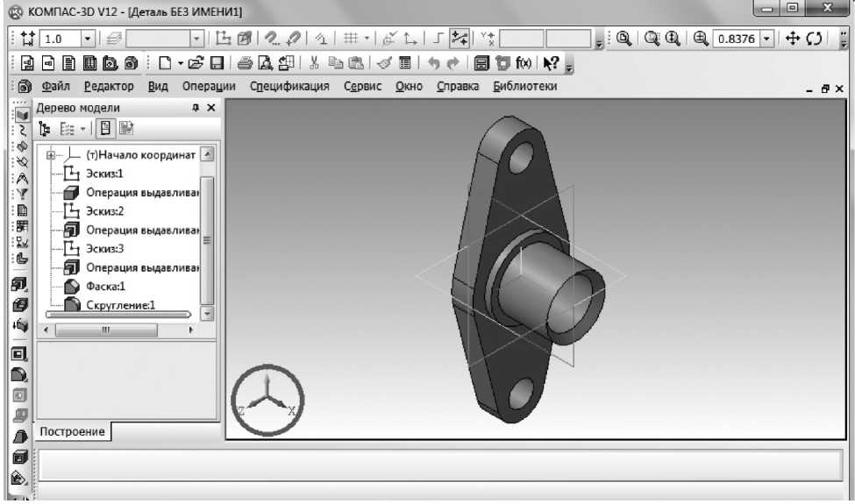
Task: Click the part editing mode icon atop left panel
Action: pos(22,115)
